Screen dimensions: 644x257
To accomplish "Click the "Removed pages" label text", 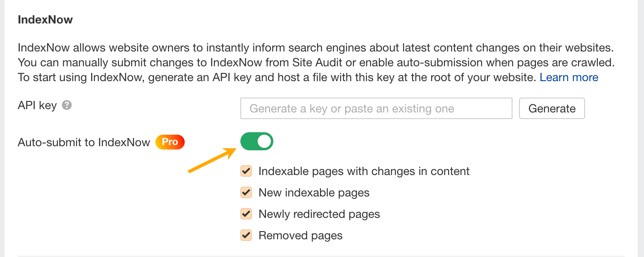I will pyautogui.click(x=301, y=235).
